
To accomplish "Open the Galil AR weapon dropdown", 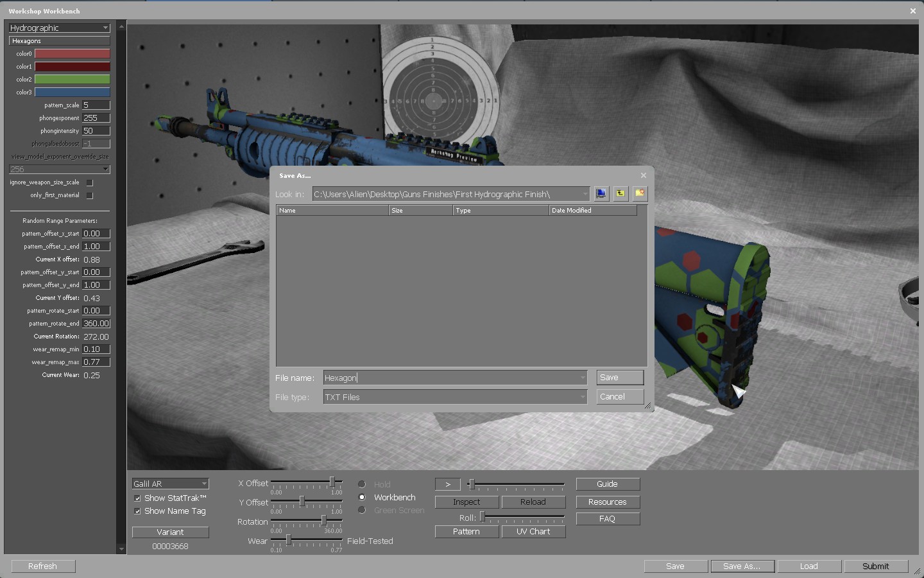I will click(x=170, y=484).
